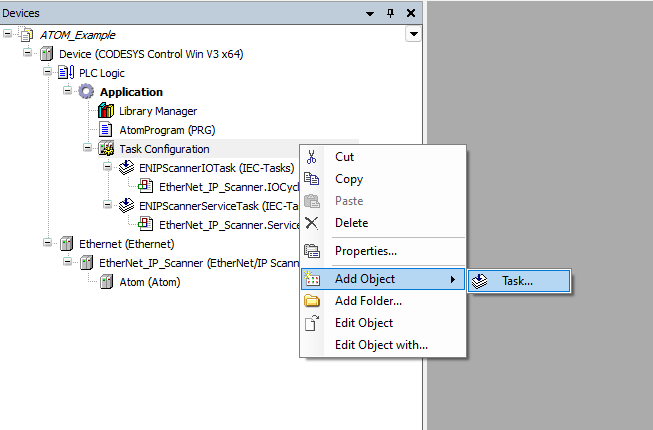Screen dimensions: 653x430
Task: Click the Task Configuration icon
Action: click(106, 149)
